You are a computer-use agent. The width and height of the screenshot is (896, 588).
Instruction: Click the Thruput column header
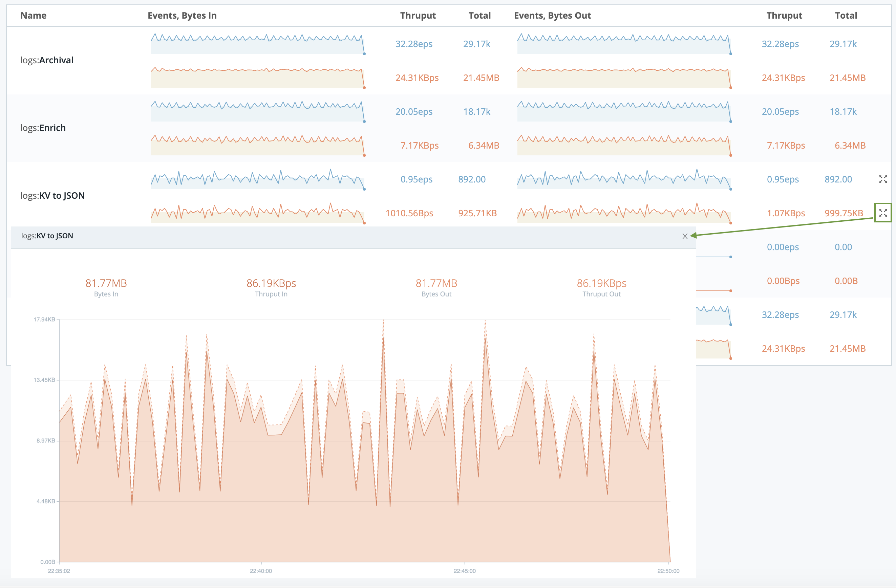point(418,16)
